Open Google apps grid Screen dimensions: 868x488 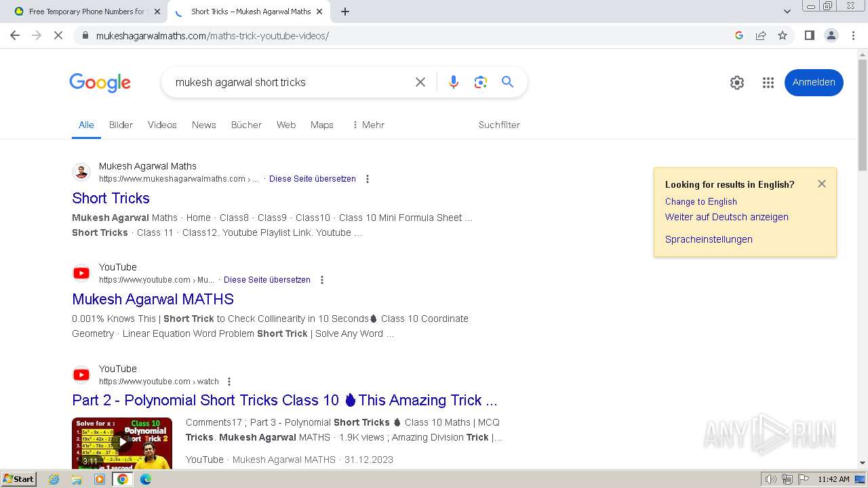pos(768,83)
